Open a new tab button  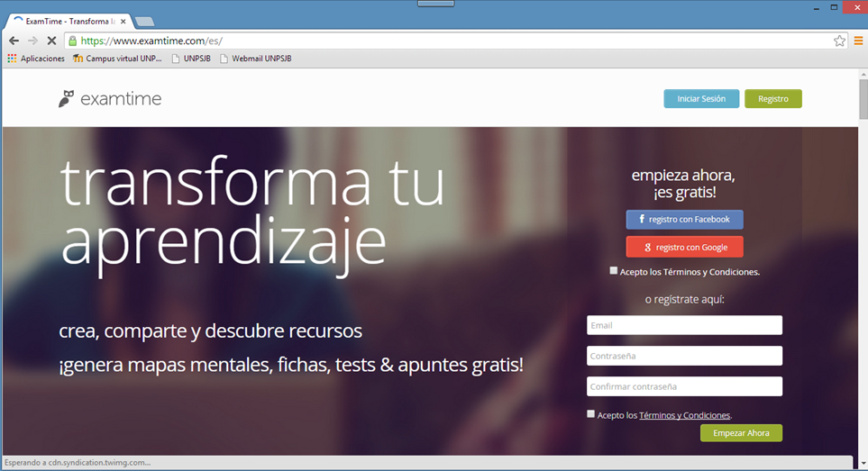[143, 22]
